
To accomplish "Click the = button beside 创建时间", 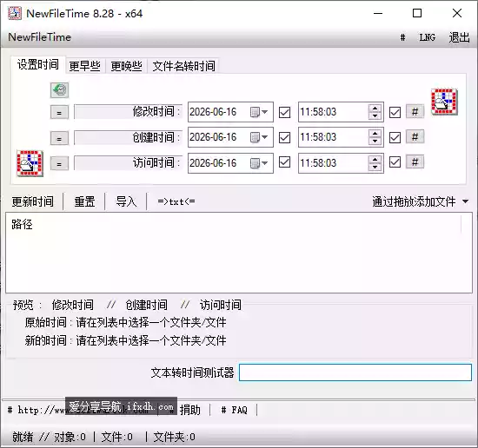I will click(x=59, y=138).
